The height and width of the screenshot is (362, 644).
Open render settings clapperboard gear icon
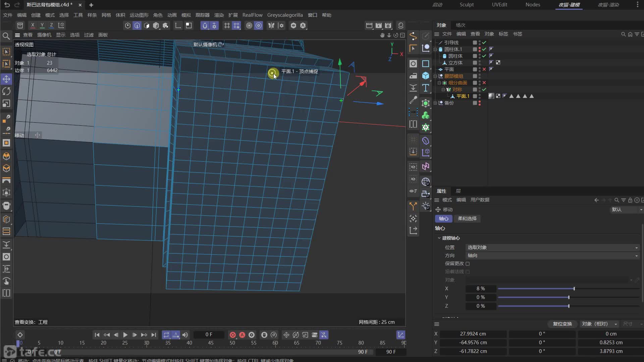(x=388, y=25)
